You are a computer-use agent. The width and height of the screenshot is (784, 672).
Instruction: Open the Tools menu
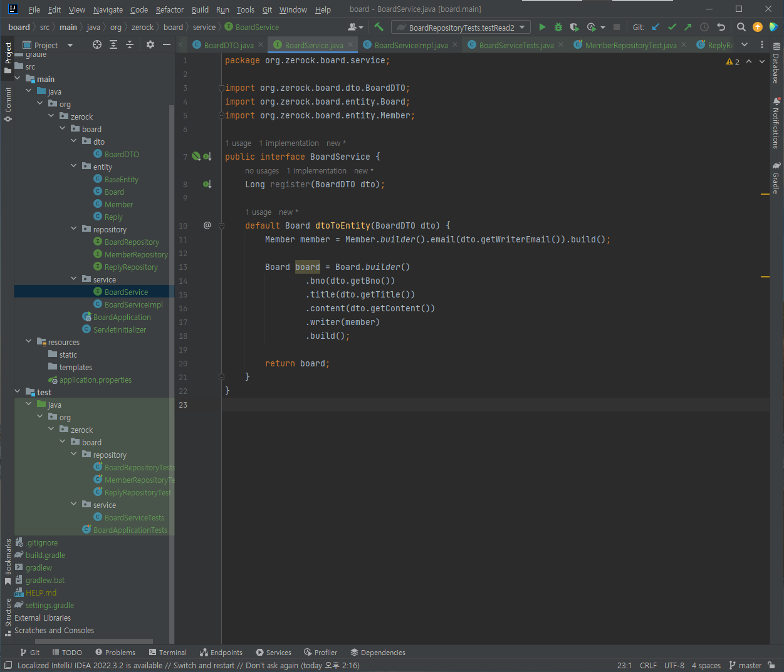246,9
